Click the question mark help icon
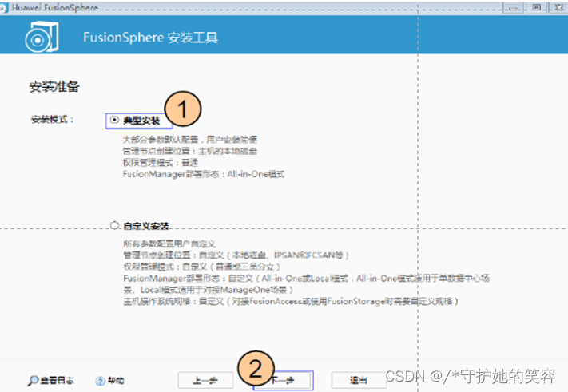This screenshot has width=568, height=392. [x=100, y=381]
